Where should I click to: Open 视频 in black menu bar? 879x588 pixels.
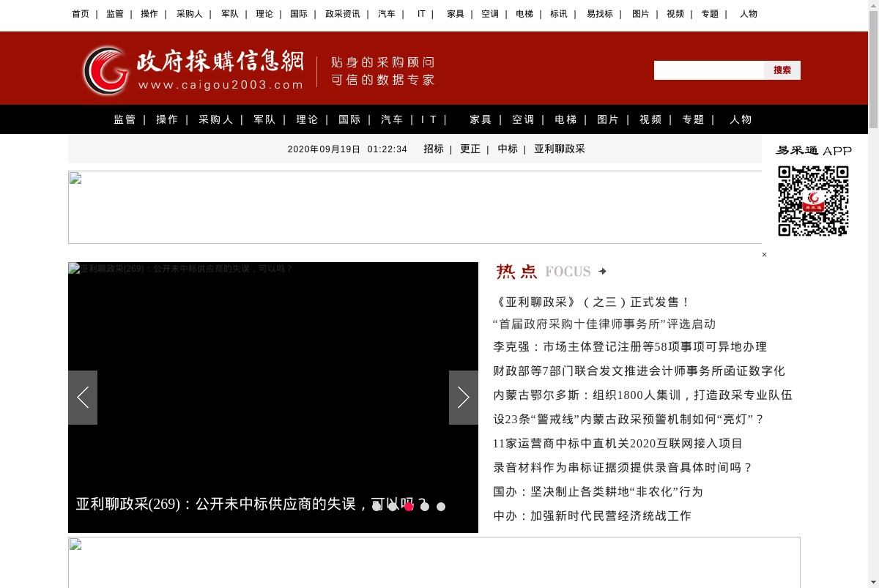[x=651, y=119]
